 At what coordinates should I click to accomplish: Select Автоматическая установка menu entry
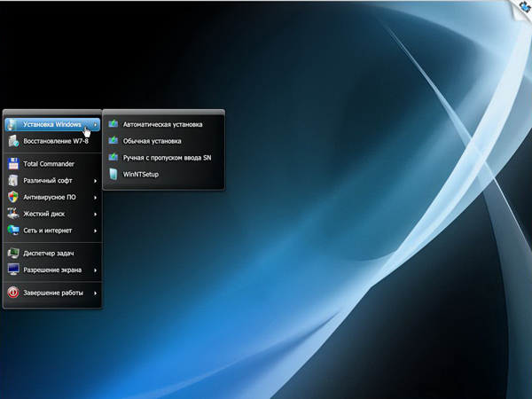(x=163, y=124)
